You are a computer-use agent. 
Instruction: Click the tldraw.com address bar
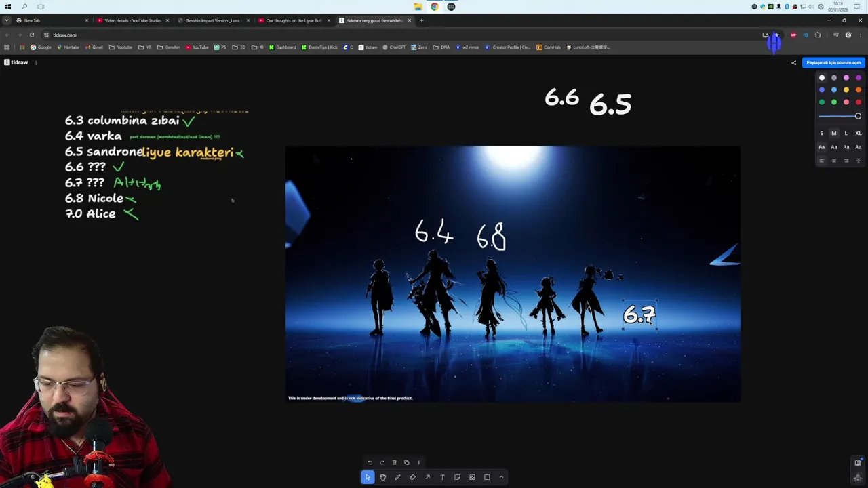(400, 35)
